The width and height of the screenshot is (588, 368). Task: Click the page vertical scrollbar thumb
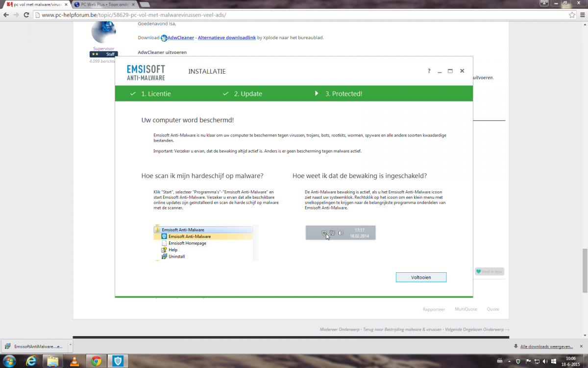(x=584, y=270)
